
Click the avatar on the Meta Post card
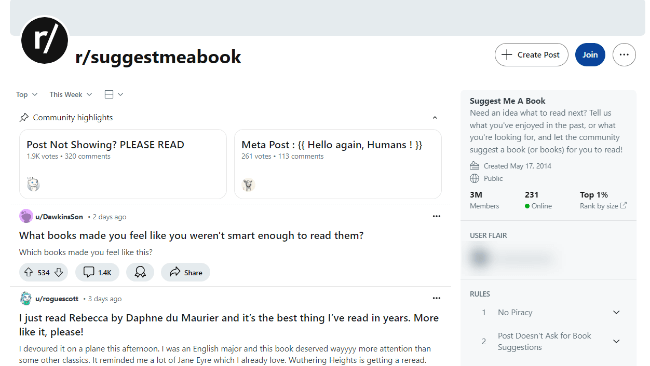[248, 184]
